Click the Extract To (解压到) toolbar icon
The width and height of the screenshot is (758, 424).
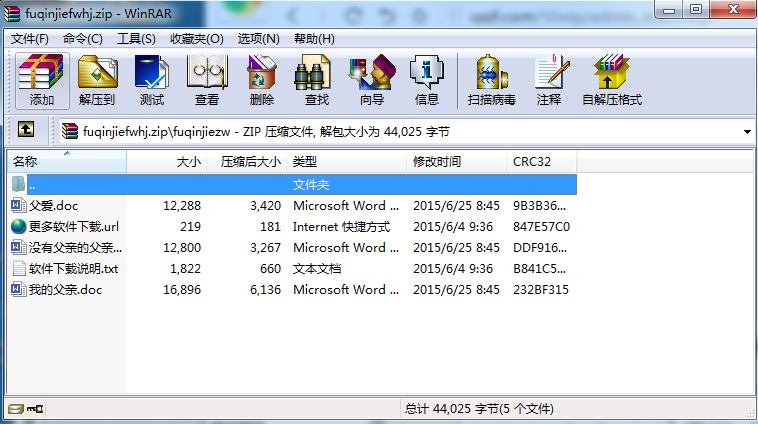tap(97, 80)
